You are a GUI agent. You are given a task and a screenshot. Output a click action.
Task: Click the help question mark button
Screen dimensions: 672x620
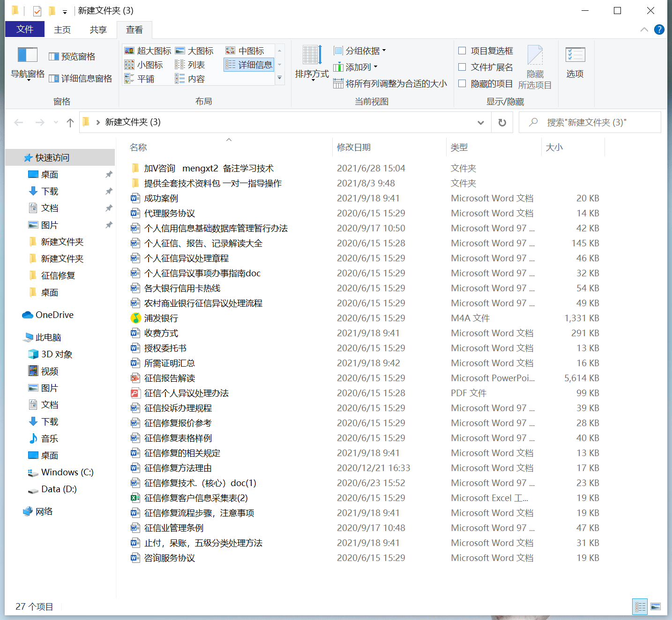[x=659, y=29]
